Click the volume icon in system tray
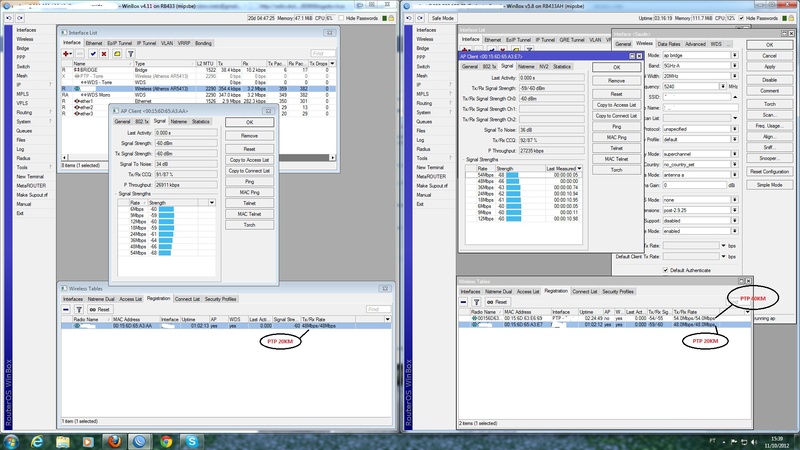This screenshot has width=800, height=450. click(x=753, y=442)
